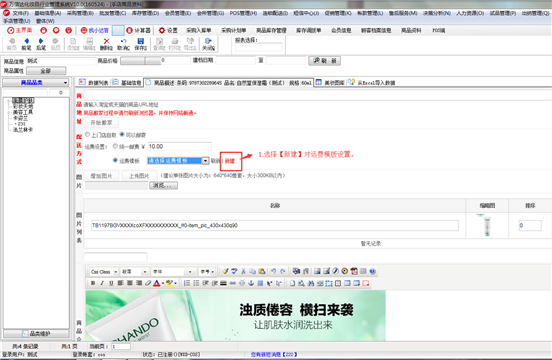Viewport: 552px width, 360px height.
Task: Click the binoculars find icon in editor
Action: [x=311, y=283]
